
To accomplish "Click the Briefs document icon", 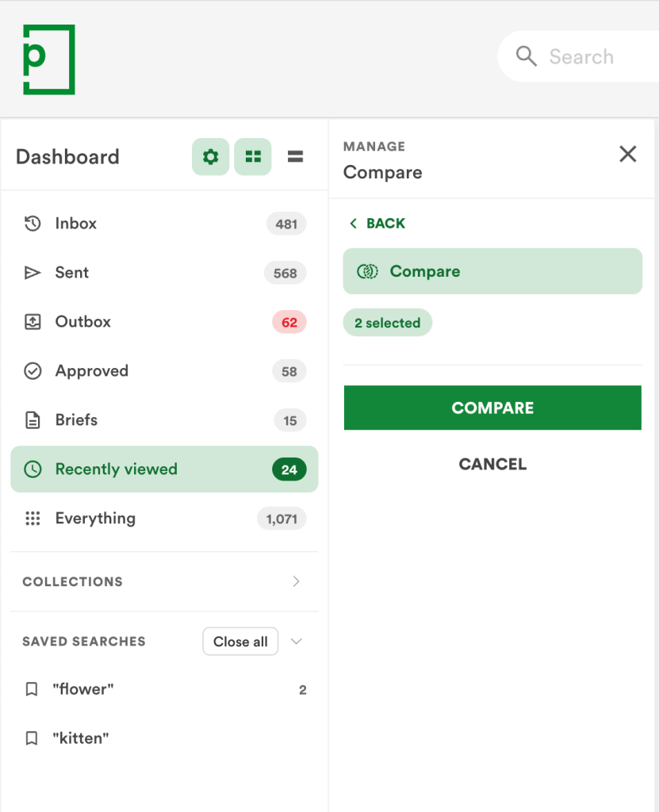I will coord(33,420).
